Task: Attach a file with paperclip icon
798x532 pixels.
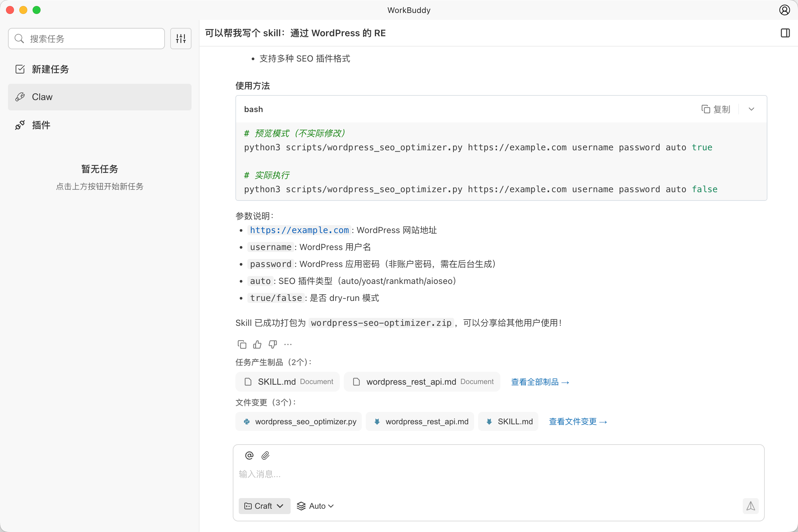Action: point(266,455)
